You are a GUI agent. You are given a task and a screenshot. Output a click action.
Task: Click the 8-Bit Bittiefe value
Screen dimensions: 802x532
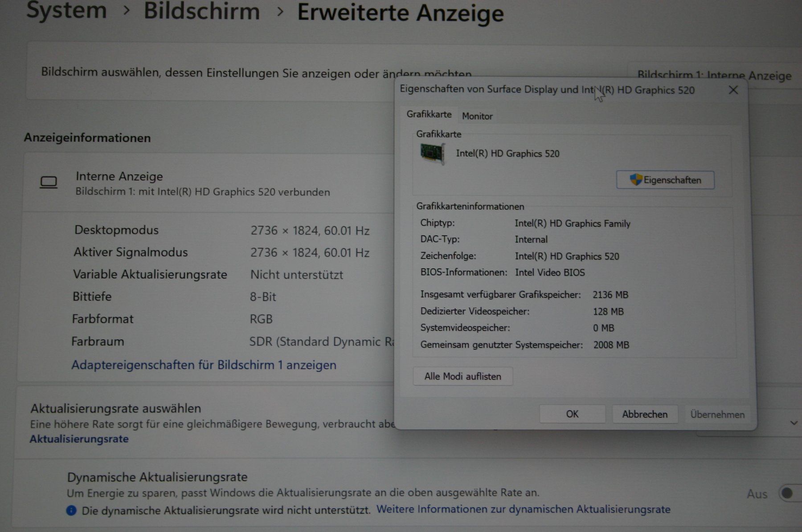[263, 296]
